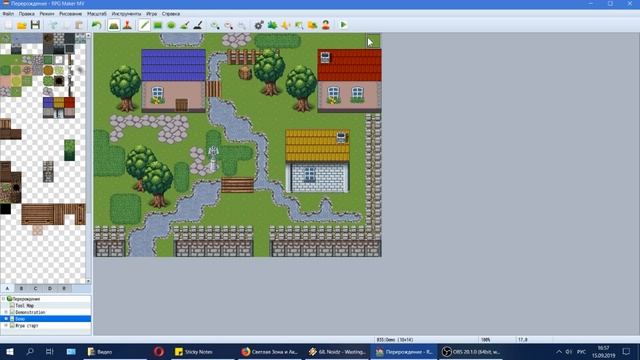Switch to tileset tab D
The width and height of the screenshot is (640, 360).
[50, 288]
